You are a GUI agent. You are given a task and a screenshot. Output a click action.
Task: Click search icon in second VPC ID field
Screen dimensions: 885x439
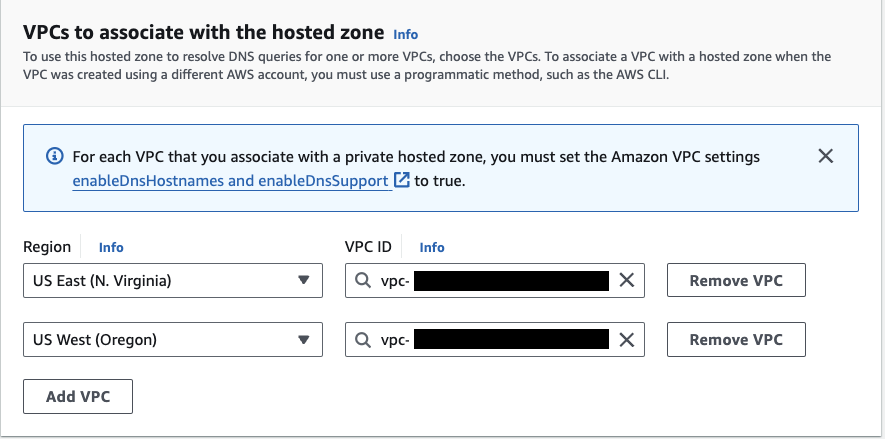(x=362, y=340)
